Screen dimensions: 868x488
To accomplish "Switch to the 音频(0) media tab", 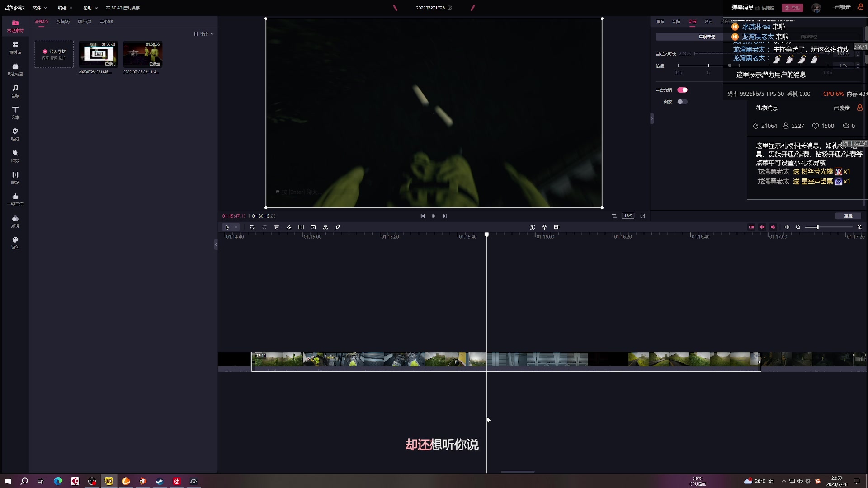I will [x=106, y=22].
